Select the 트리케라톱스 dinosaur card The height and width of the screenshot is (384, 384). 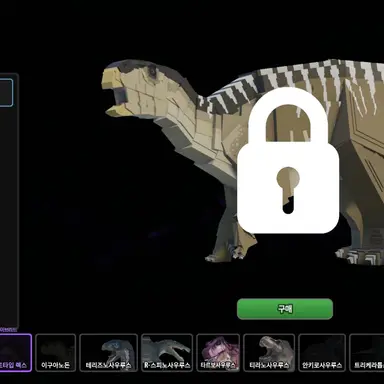[367, 353]
